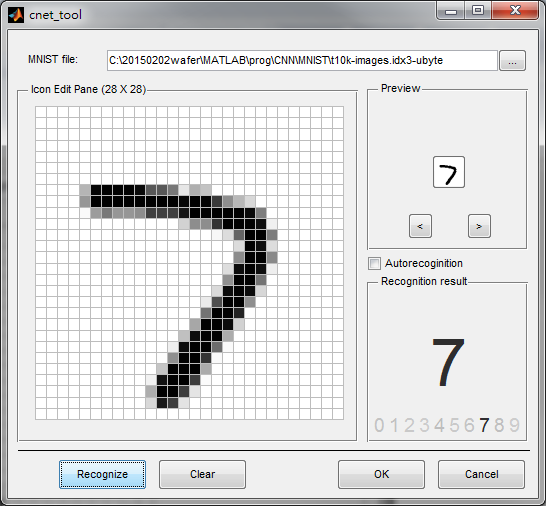Image resolution: width=546 pixels, height=506 pixels.
Task: Go to previous MNIST image
Action: (420, 226)
